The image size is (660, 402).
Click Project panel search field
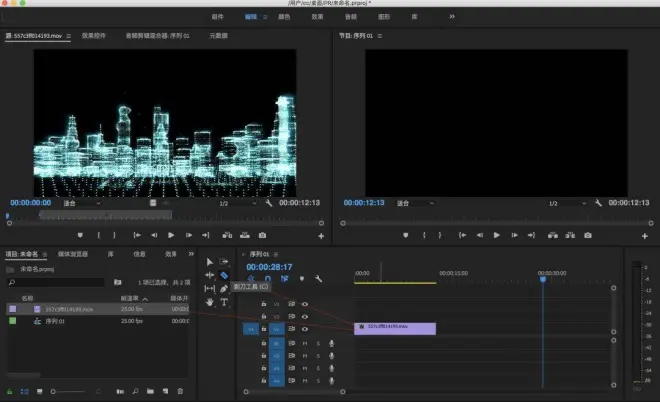[x=56, y=282]
